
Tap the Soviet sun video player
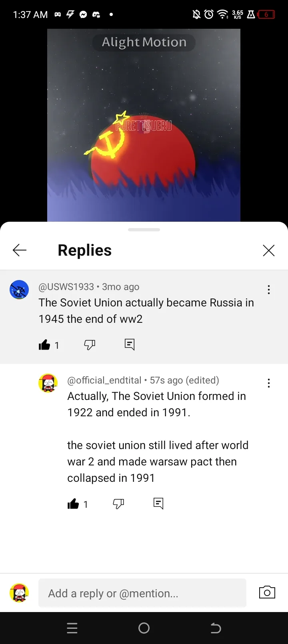tap(144, 125)
